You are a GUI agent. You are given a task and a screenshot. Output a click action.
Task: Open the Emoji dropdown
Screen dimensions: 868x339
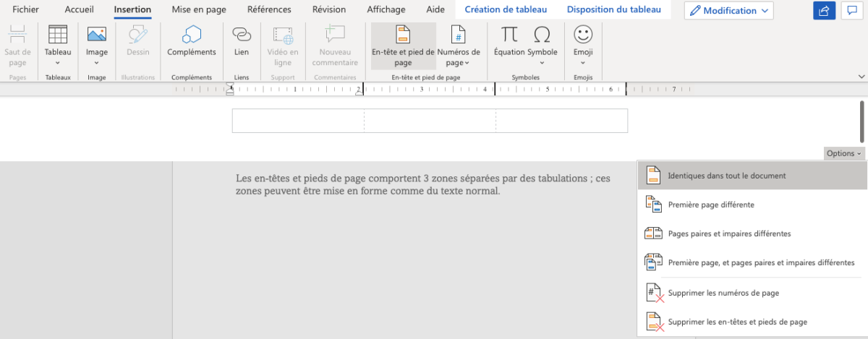583,45
